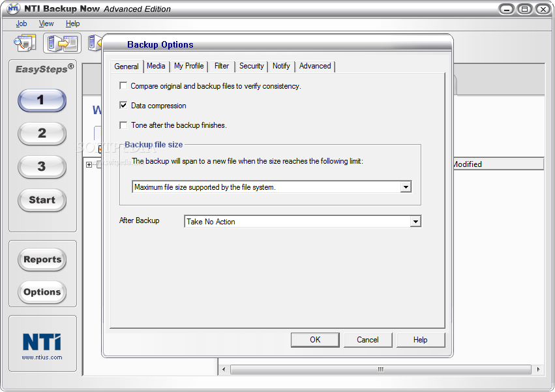
Task: Enable compare original and backup files checkbox
Action: click(123, 85)
